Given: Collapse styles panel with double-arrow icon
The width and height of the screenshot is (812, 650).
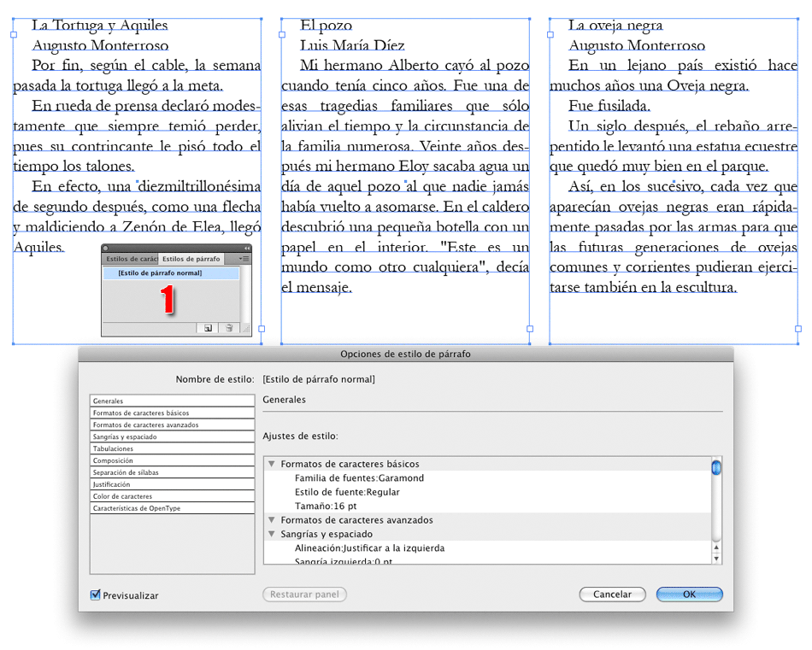Looking at the screenshot, I should point(247,249).
